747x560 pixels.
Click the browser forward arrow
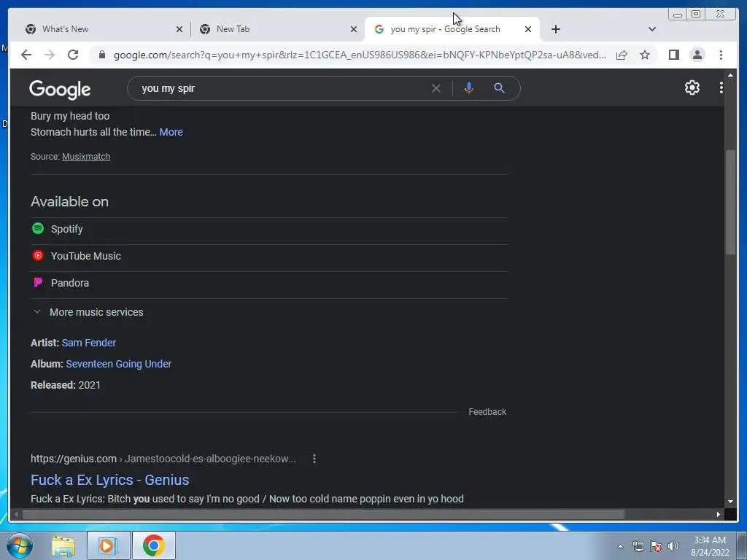coord(50,55)
